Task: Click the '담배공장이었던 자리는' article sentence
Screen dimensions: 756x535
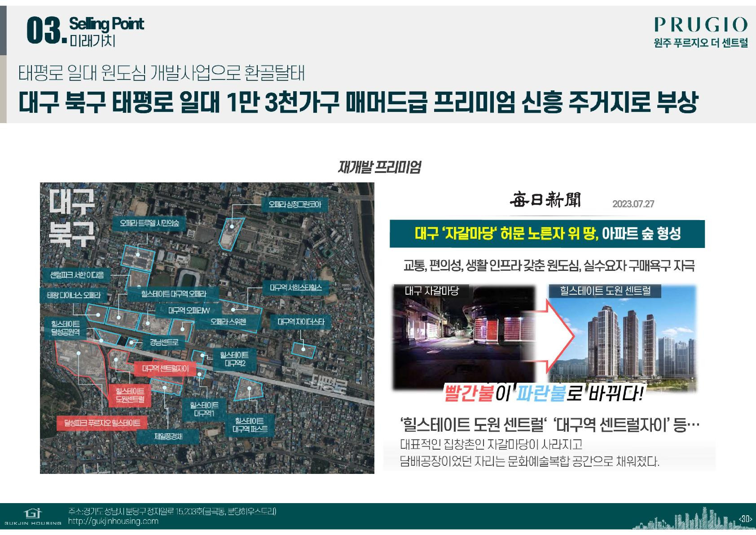Action: [x=530, y=461]
